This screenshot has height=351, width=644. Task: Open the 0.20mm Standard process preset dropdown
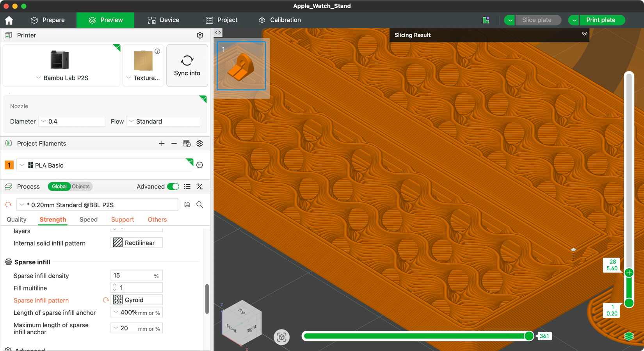[x=97, y=205]
